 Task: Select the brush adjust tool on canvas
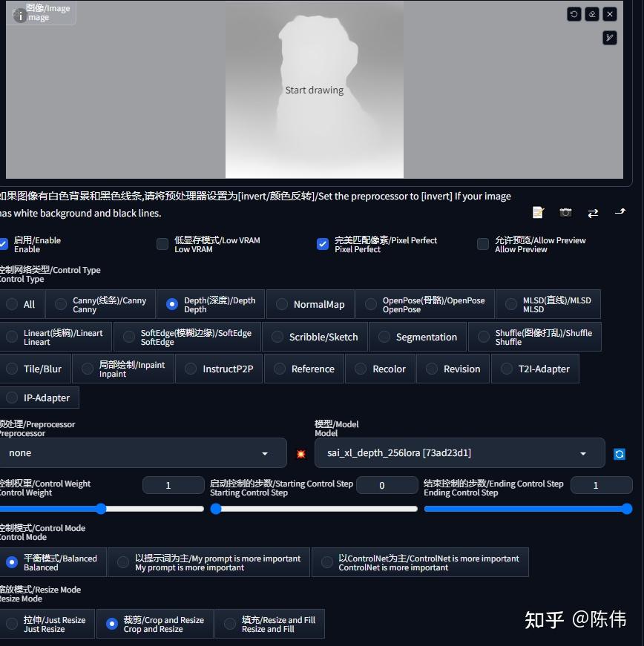(x=609, y=38)
